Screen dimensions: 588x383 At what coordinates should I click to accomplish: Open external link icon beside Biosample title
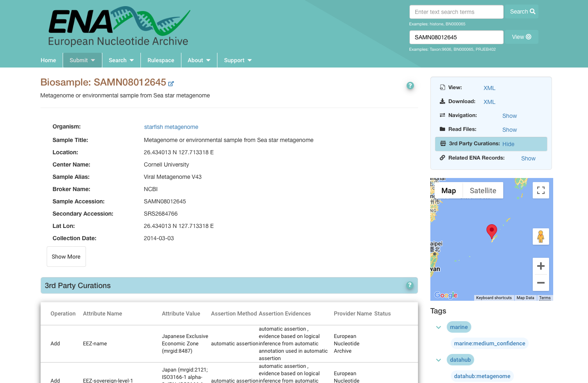pyautogui.click(x=171, y=83)
